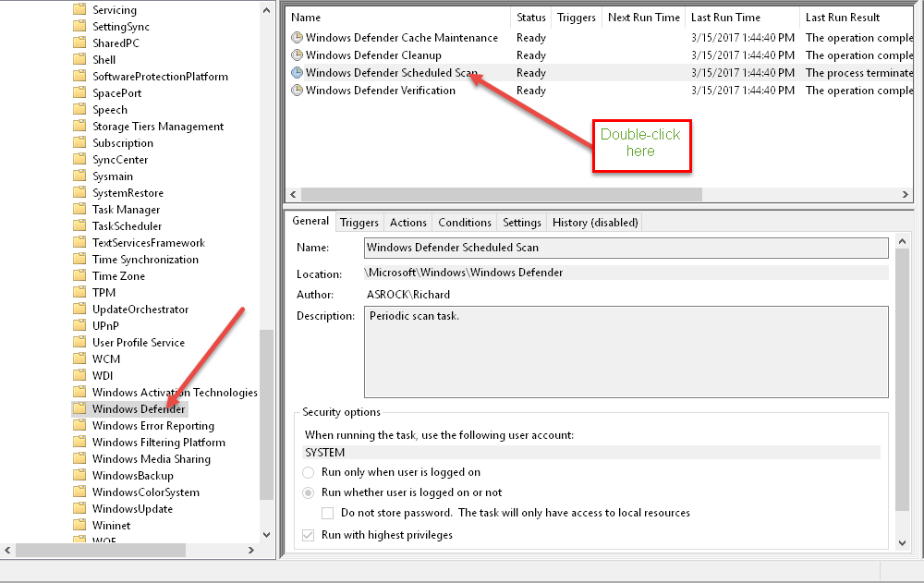
Task: Click the Time Synchronization folder icon
Action: click(x=79, y=259)
